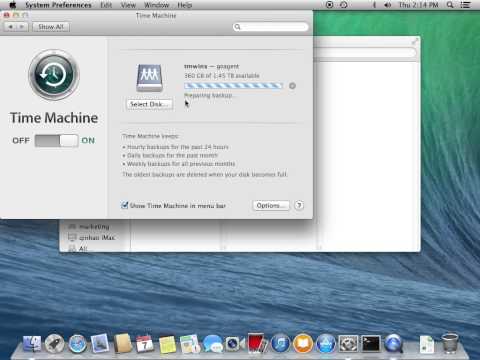This screenshot has height=360, width=480.
Task: Click "Daily backups for the past month"
Action: pos(172,155)
